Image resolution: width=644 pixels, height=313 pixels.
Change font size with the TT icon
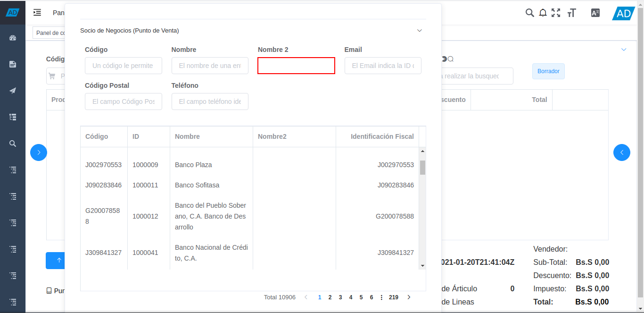572,13
